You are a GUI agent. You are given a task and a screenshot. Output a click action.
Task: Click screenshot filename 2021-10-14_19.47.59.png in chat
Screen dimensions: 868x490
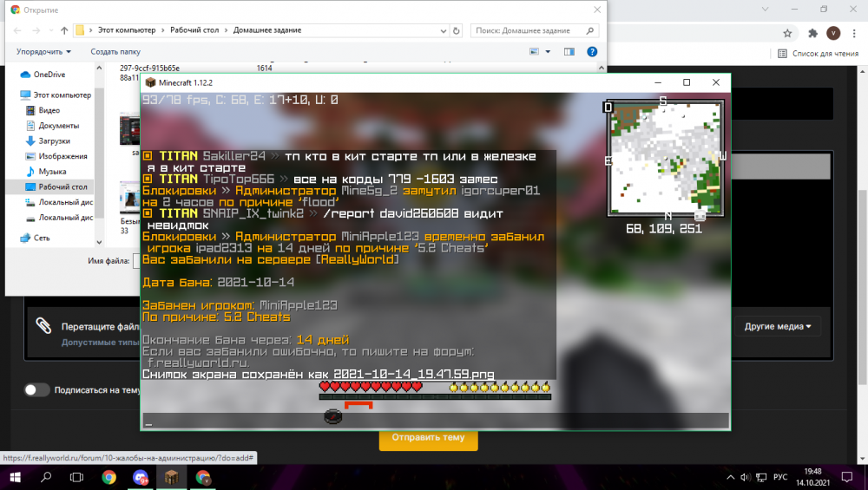pos(413,375)
